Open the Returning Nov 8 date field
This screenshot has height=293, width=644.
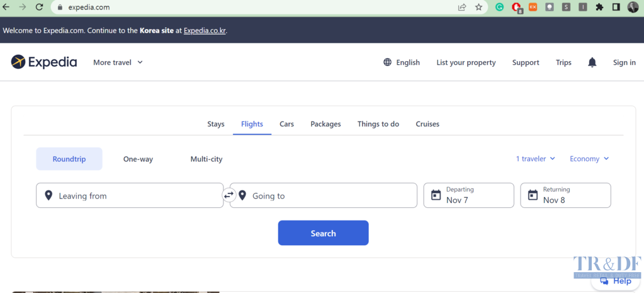click(565, 195)
